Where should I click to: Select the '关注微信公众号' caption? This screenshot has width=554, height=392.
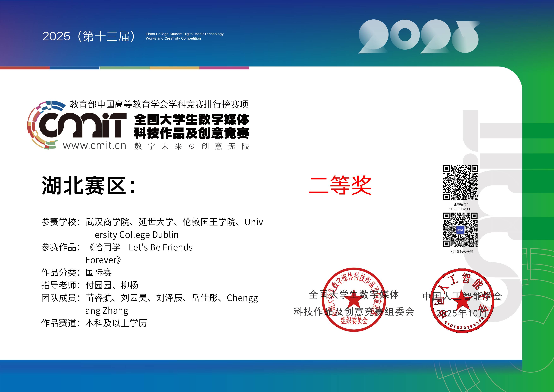(461, 252)
